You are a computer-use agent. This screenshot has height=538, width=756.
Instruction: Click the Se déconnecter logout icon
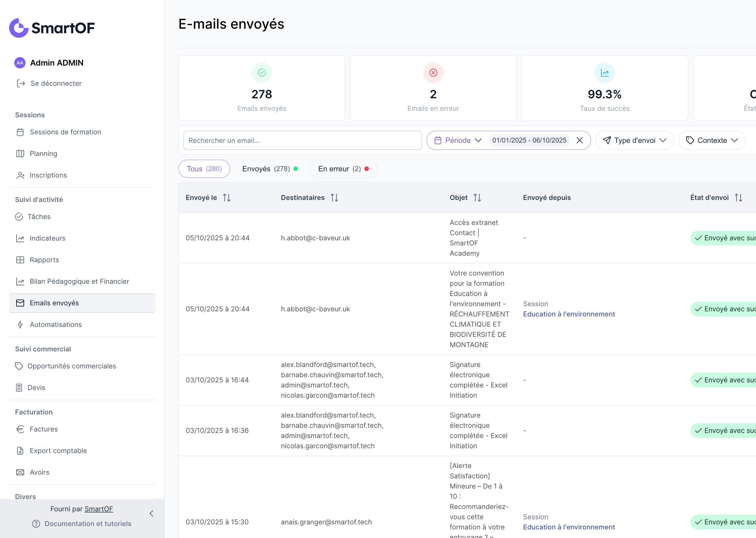point(21,84)
